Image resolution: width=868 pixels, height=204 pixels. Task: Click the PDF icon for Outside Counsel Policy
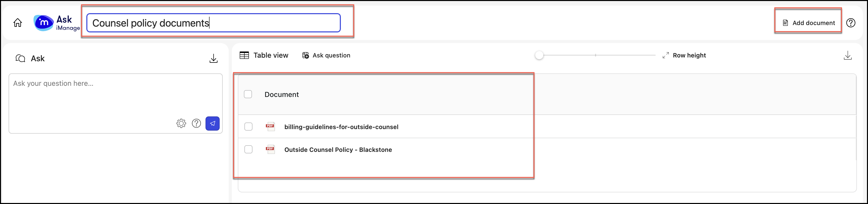tap(270, 149)
